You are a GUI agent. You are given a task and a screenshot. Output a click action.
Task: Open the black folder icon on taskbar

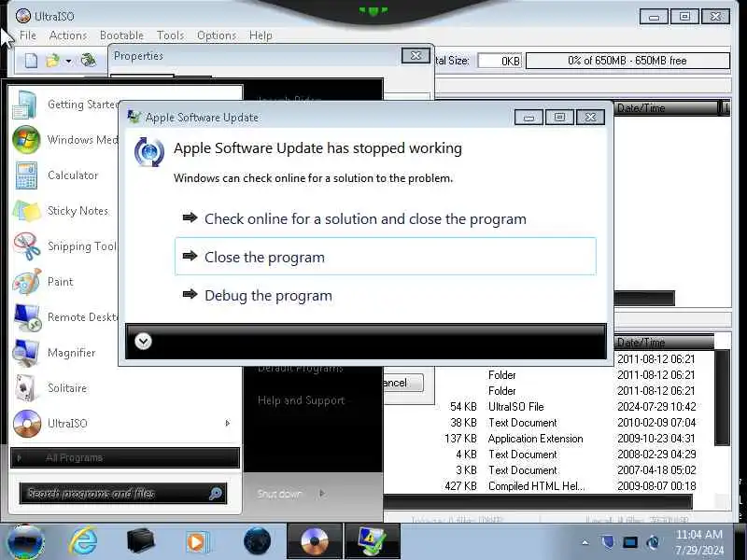pyautogui.click(x=141, y=541)
